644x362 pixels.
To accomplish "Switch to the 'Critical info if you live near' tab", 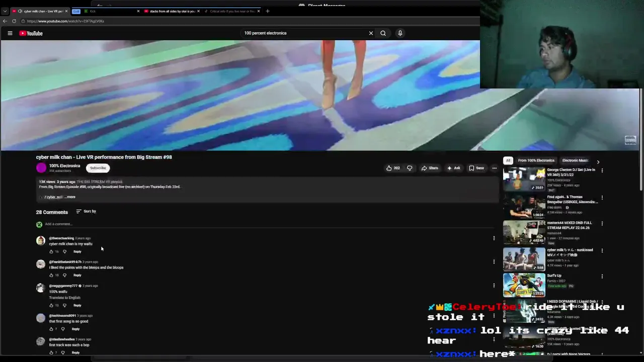I will click(x=232, y=11).
